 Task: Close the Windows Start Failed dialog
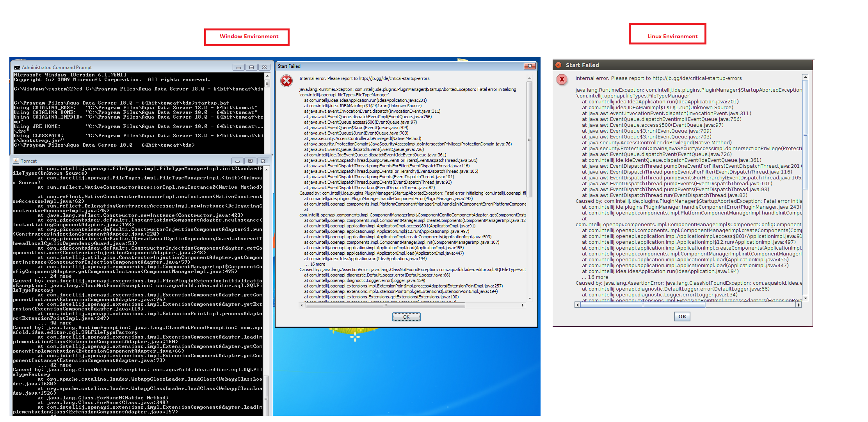coord(530,66)
